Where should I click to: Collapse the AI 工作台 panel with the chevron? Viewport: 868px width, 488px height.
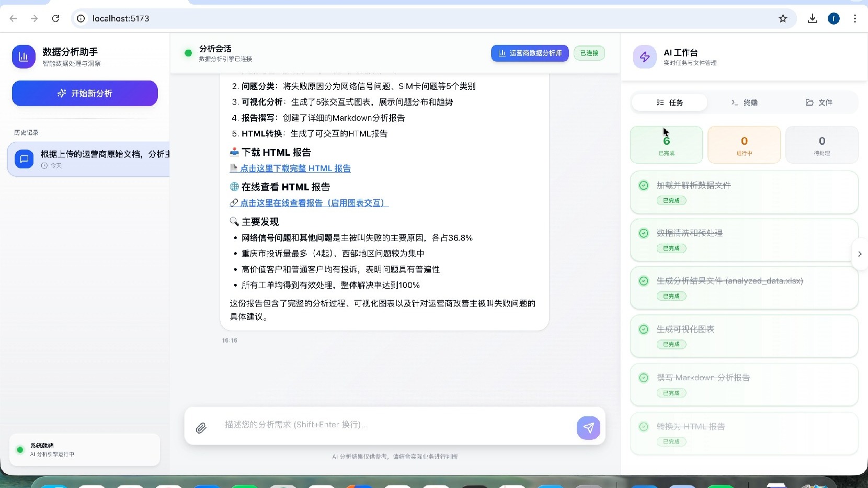860,254
